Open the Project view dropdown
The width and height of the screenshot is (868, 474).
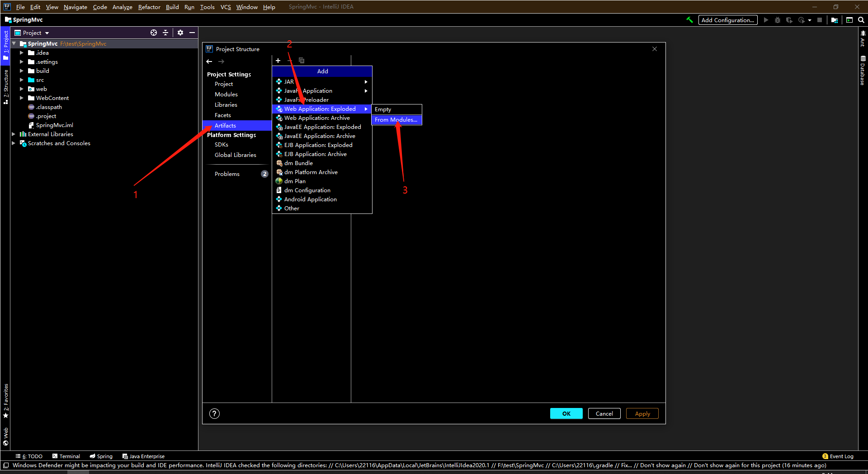click(x=32, y=33)
